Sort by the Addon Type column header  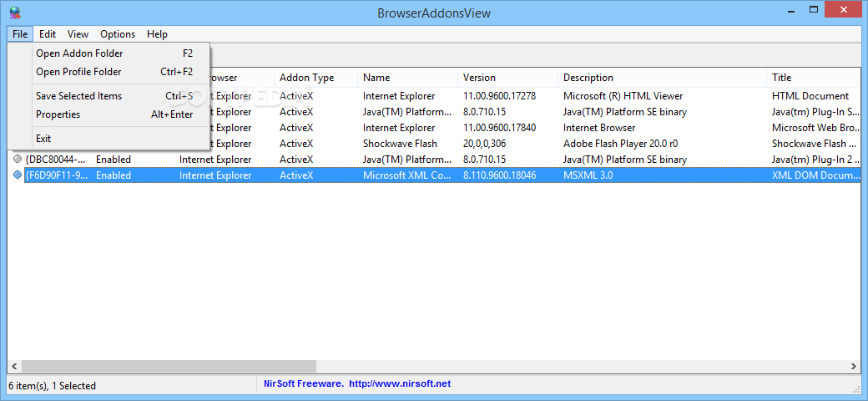click(x=315, y=78)
